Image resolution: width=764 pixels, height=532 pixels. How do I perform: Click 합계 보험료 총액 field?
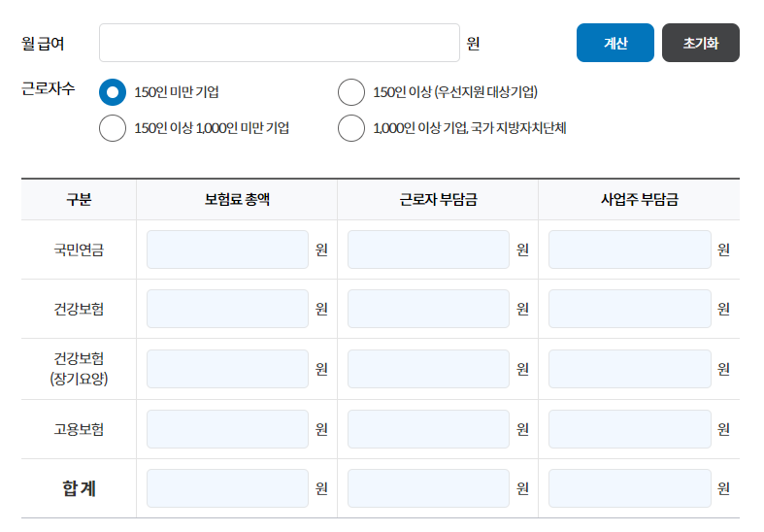click(x=227, y=488)
